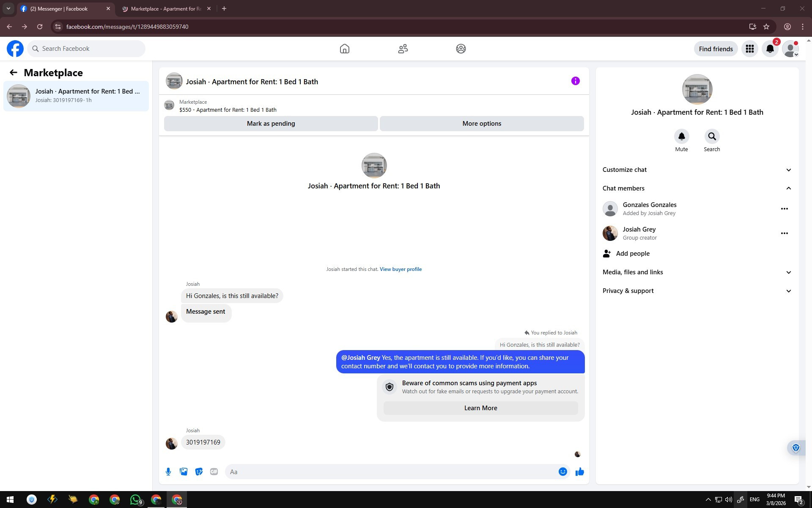Open options for Josiah Grey member
812x508 pixels.
click(x=784, y=233)
